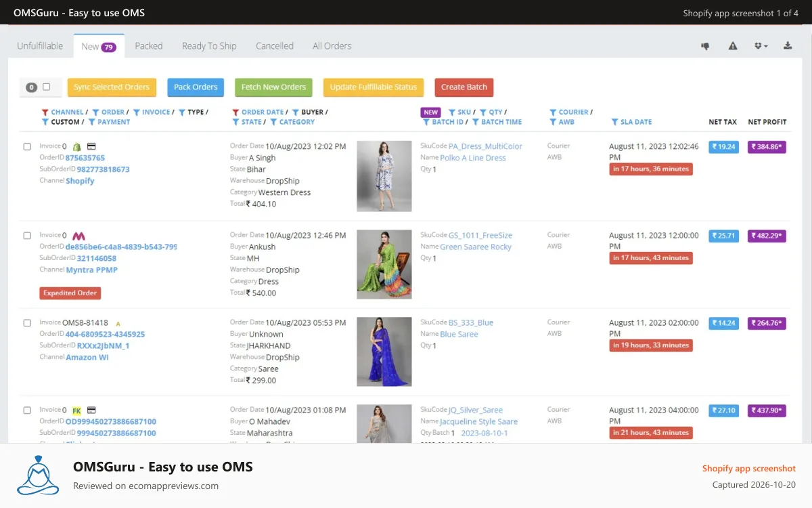This screenshot has height=508, width=812.
Task: Click Update Fulfillable Status button
Action: [x=374, y=87]
